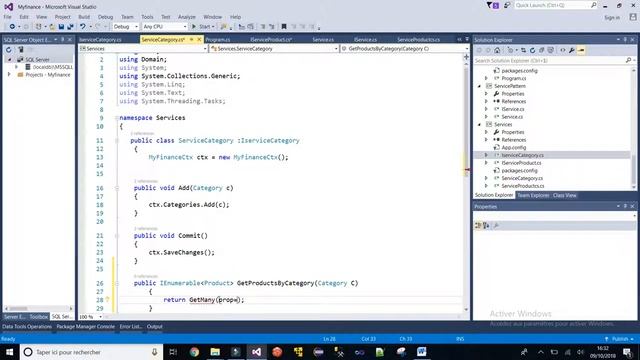Image resolution: width=640 pixels, height=360 pixels.
Task: Switch to Team Explorer tab
Action: coord(533,195)
